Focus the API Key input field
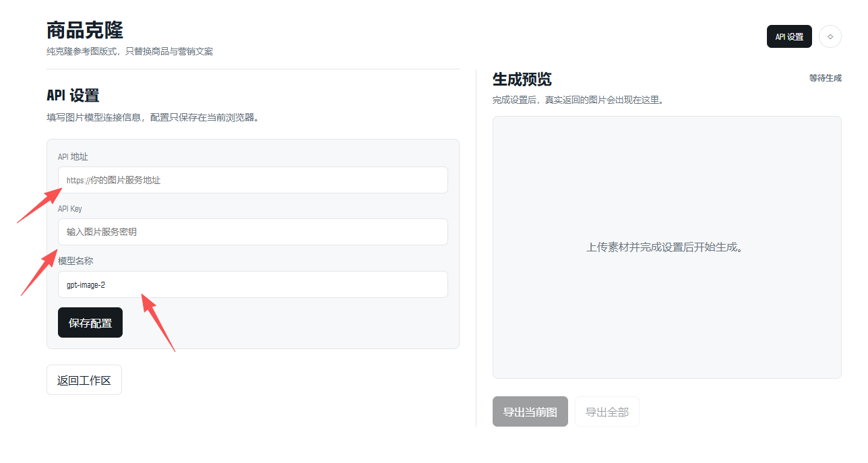This screenshot has width=868, height=463. click(x=253, y=232)
